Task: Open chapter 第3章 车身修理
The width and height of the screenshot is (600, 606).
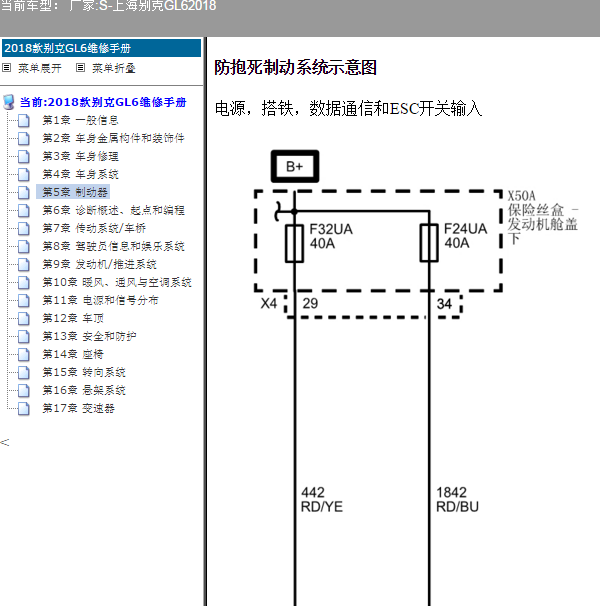Action: (80, 157)
